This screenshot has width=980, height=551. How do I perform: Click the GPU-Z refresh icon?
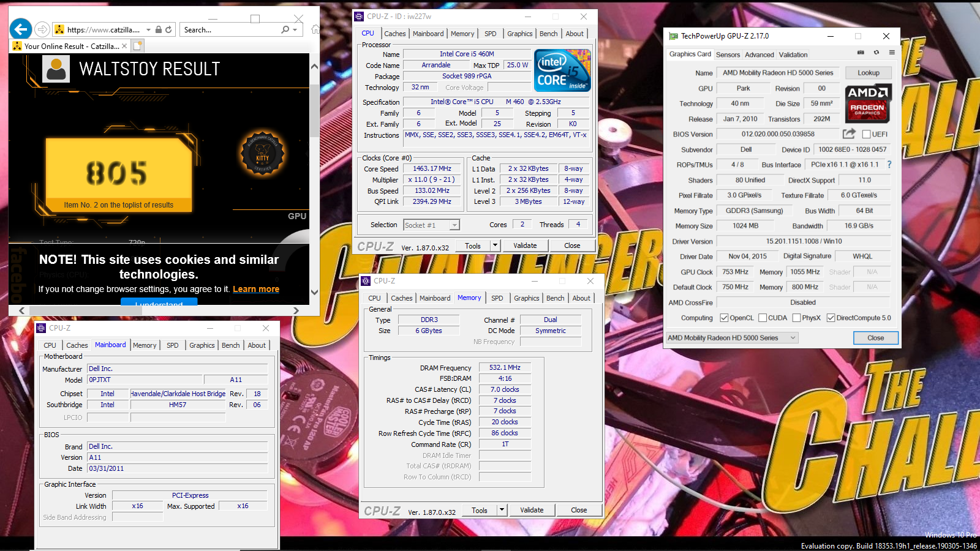click(876, 53)
